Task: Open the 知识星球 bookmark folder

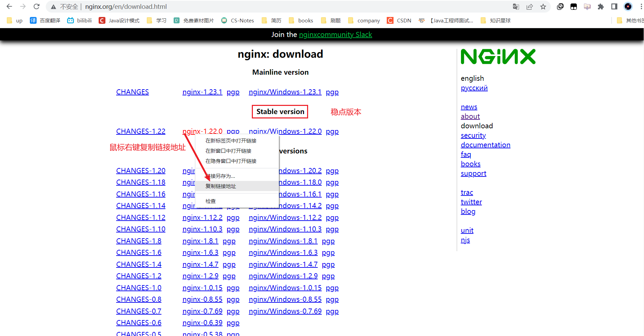Action: tap(495, 21)
